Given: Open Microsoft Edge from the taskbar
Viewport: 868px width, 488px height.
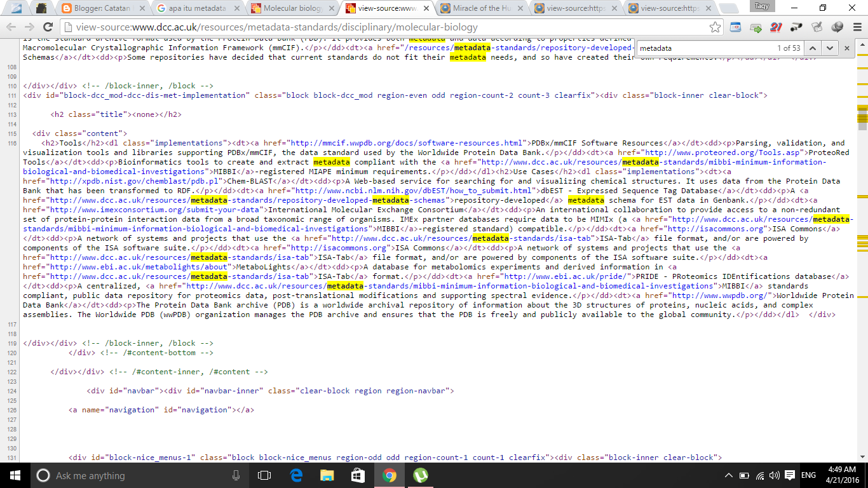Looking at the screenshot, I should click(x=295, y=475).
